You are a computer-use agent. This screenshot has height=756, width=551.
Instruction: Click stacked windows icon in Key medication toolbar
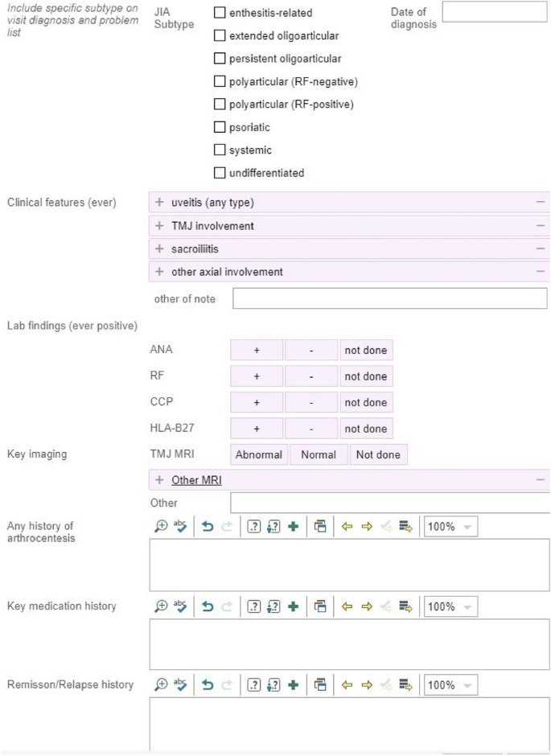coord(320,606)
